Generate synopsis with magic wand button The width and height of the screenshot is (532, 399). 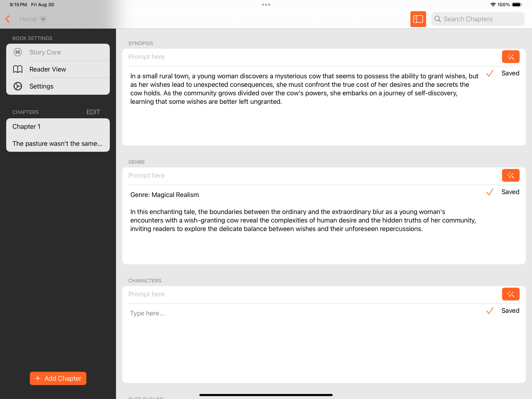point(511,57)
